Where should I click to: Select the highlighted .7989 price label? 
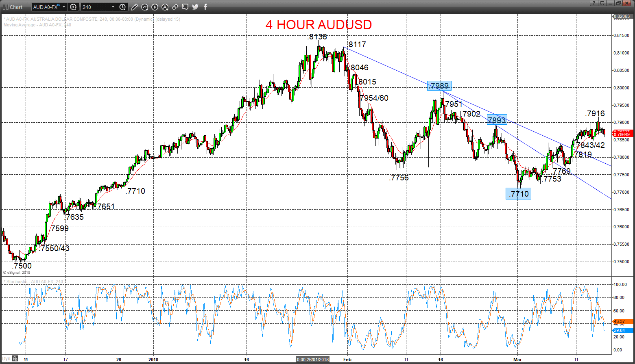[x=439, y=86]
